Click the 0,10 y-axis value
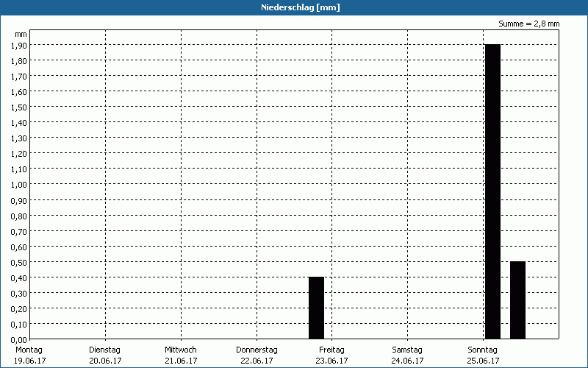The width and height of the screenshot is (588, 368). click(x=19, y=324)
